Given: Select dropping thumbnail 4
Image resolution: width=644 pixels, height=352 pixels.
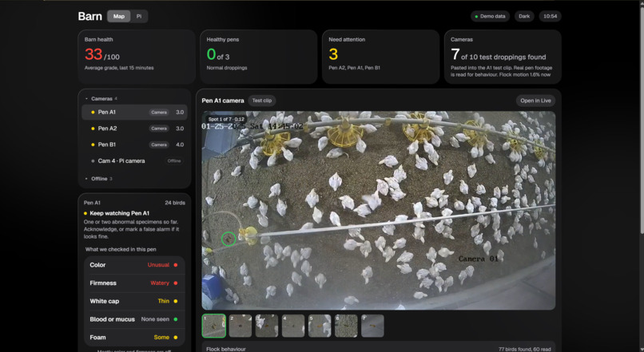Looking at the screenshot, I should pos(293,326).
